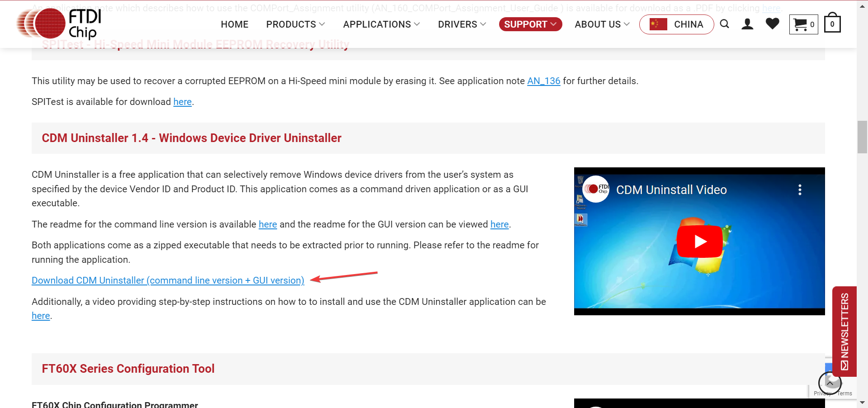Play the CDM Uninstall Video
The image size is (868, 408).
(699, 242)
